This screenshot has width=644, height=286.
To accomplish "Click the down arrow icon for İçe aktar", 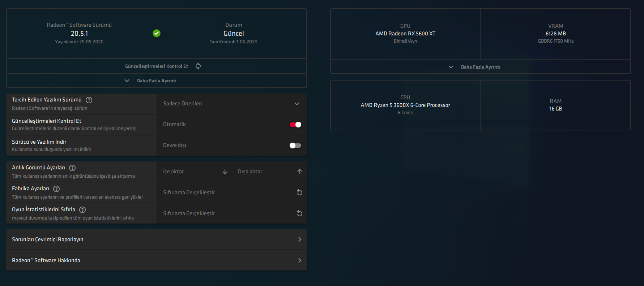I will pyautogui.click(x=225, y=172).
